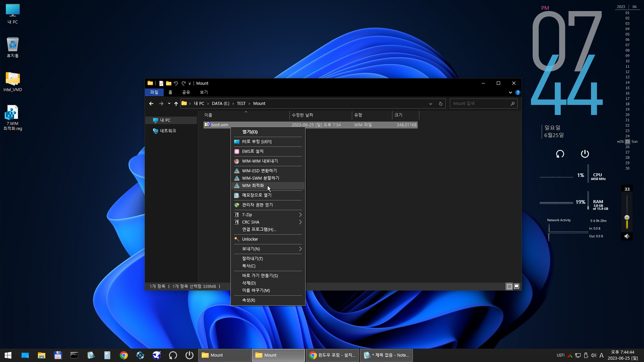
Task: Expand the ribbon with the chevron
Action: click(511, 93)
